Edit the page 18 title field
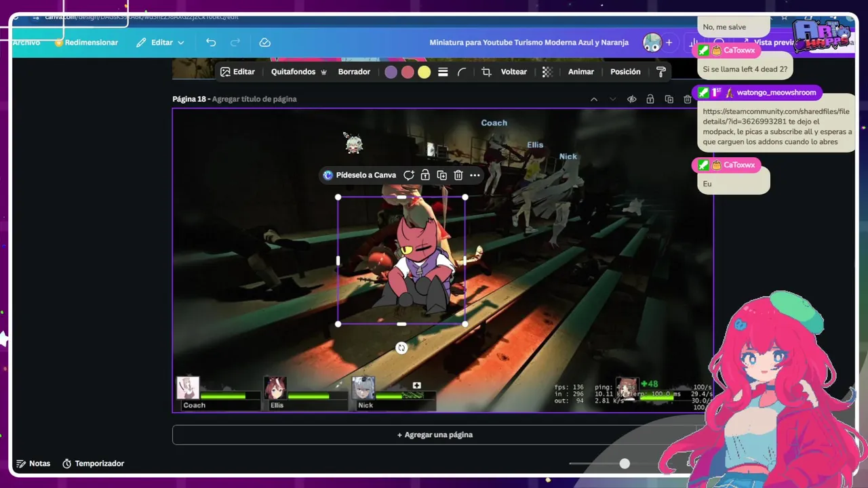Screen dimensions: 868x488 254,99
